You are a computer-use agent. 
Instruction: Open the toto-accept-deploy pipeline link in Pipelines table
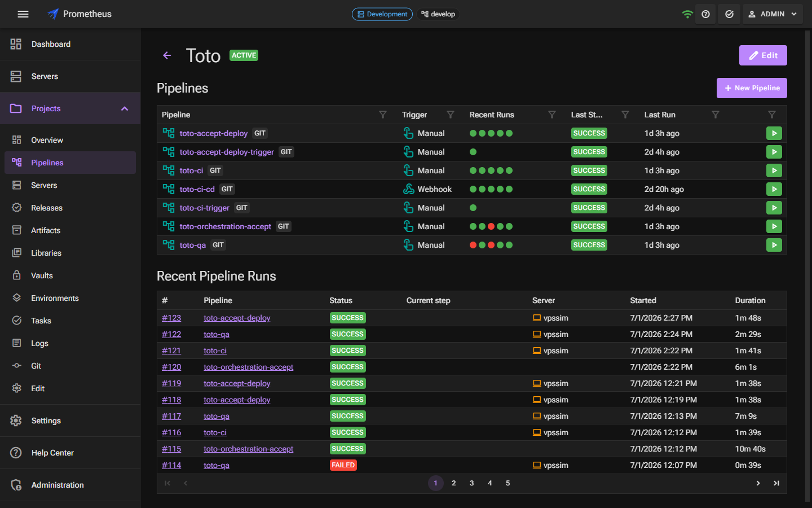coord(214,133)
